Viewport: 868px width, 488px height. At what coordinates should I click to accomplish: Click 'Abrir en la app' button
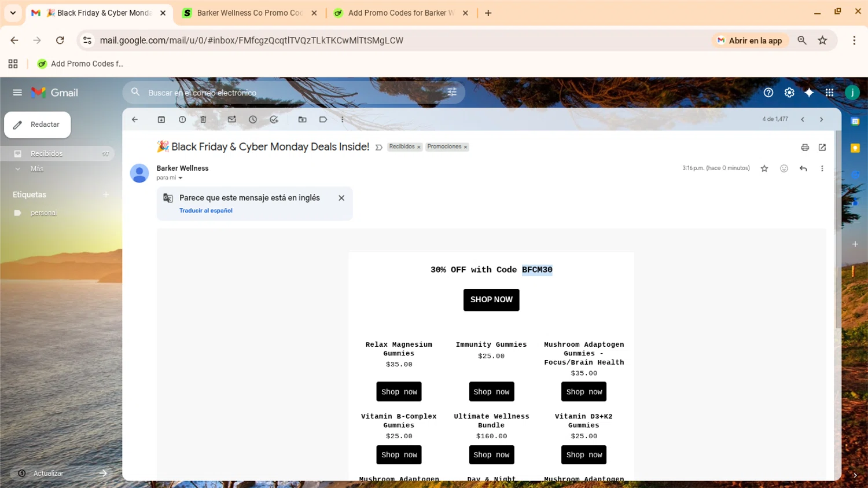pos(749,41)
